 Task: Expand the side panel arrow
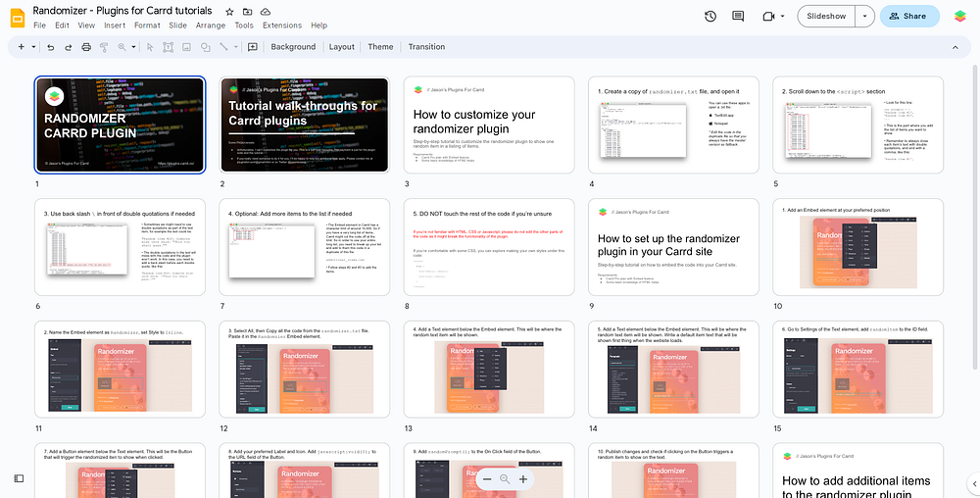(x=973, y=483)
